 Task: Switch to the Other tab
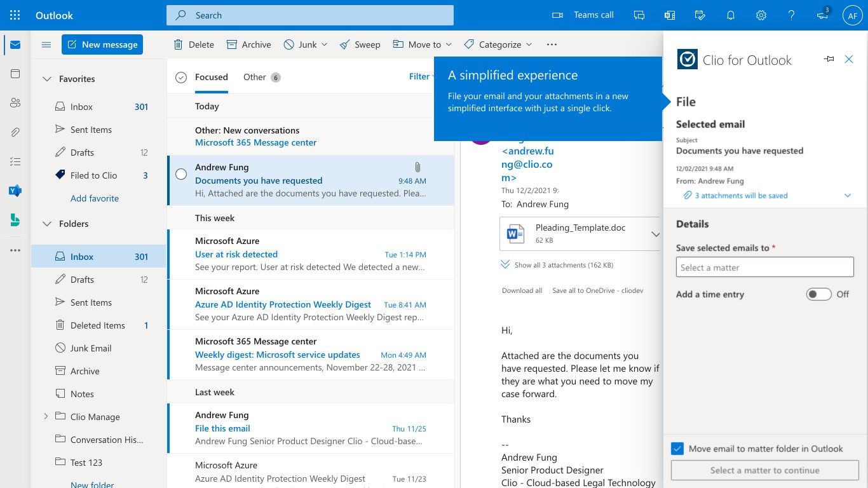[x=262, y=77]
